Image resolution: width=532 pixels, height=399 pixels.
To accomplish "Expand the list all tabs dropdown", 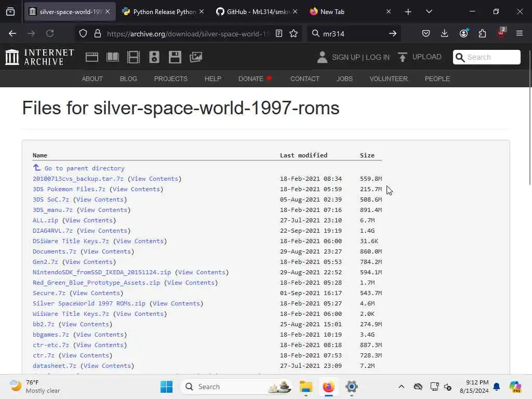I will click(429, 12).
